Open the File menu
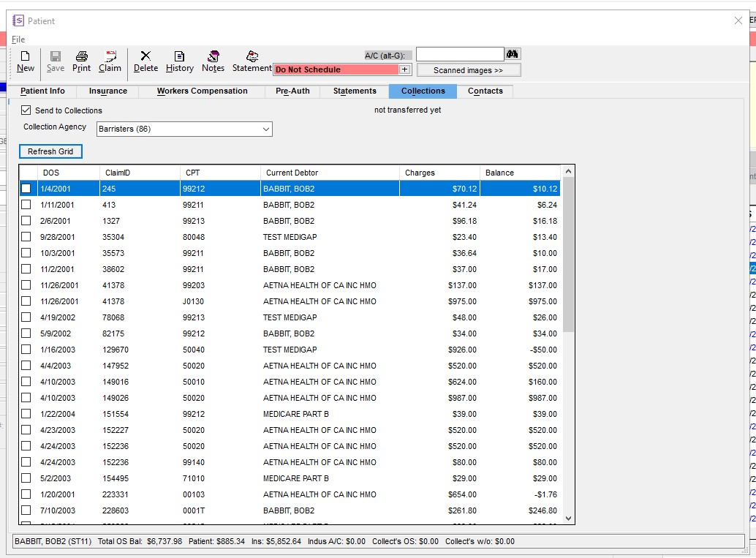The width and height of the screenshot is (756, 558). [x=18, y=39]
